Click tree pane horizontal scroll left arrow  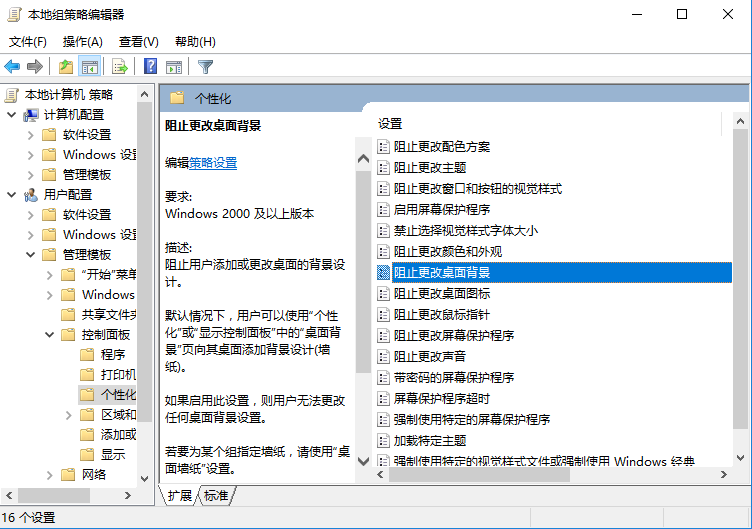9,495
